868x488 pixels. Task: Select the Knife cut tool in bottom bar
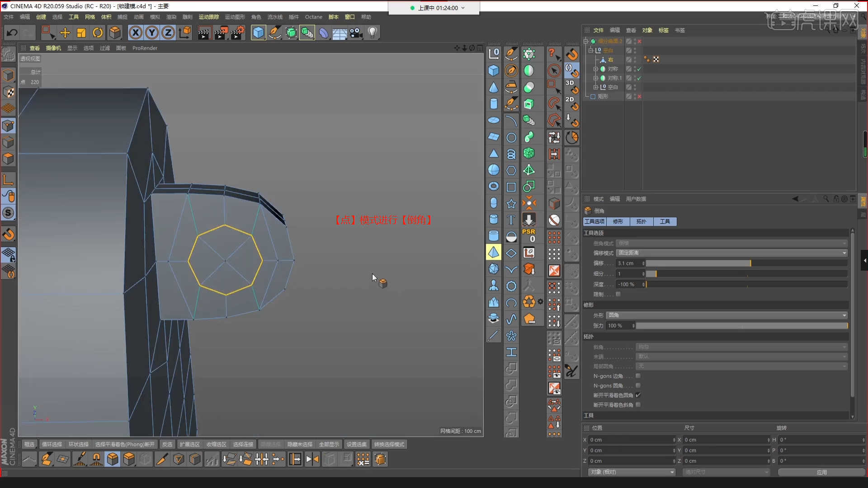161,459
